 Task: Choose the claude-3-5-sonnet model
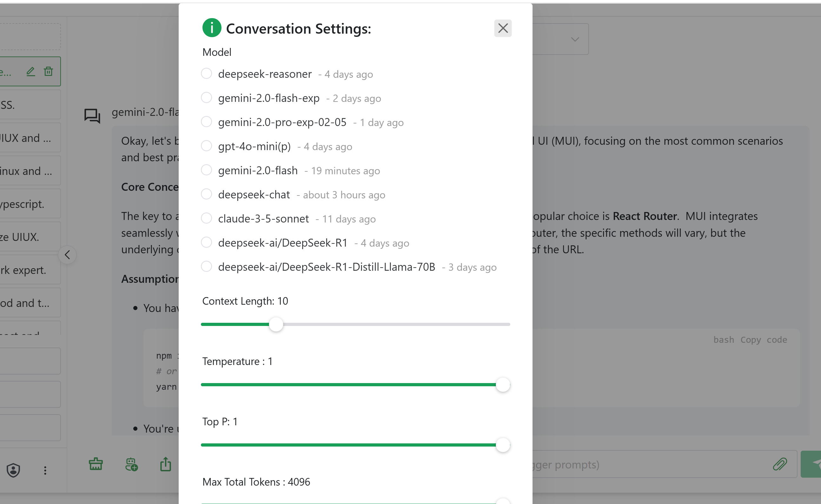click(x=206, y=218)
